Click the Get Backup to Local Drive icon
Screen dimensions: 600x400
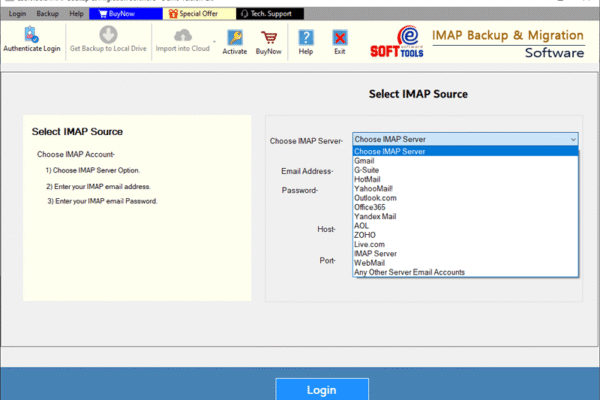point(108,36)
